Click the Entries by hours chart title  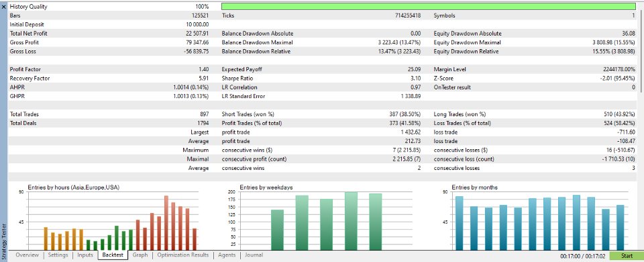(x=74, y=187)
